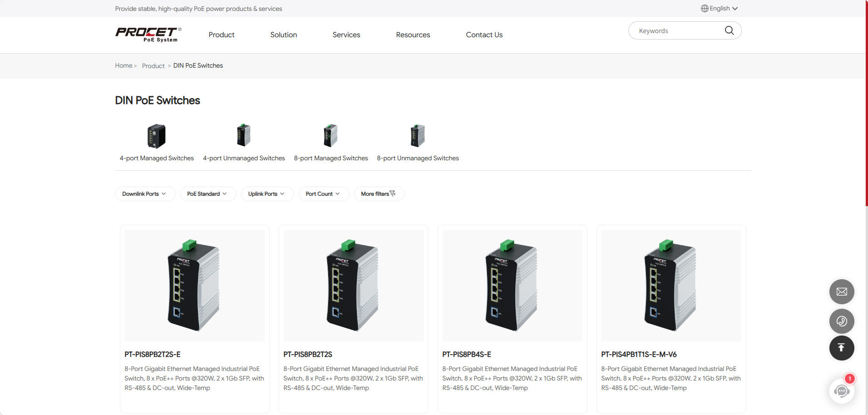Click the globe language icon

pos(705,8)
